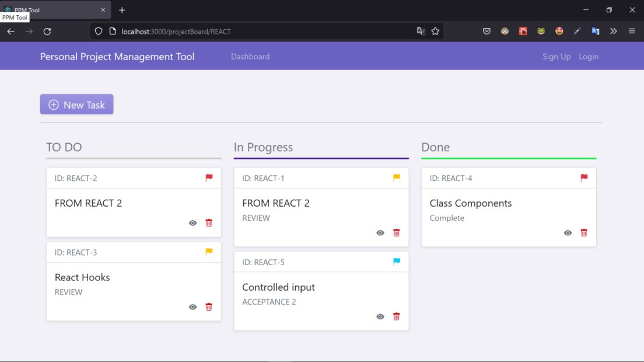This screenshot has height=362, width=644.
Task: Bookmark this page with the star
Action: pos(435,31)
